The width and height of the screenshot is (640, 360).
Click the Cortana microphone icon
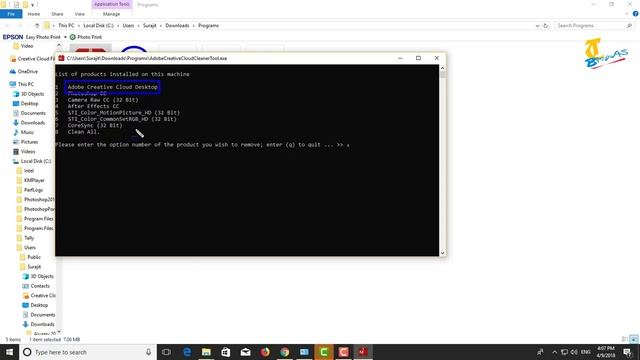[x=149, y=352]
